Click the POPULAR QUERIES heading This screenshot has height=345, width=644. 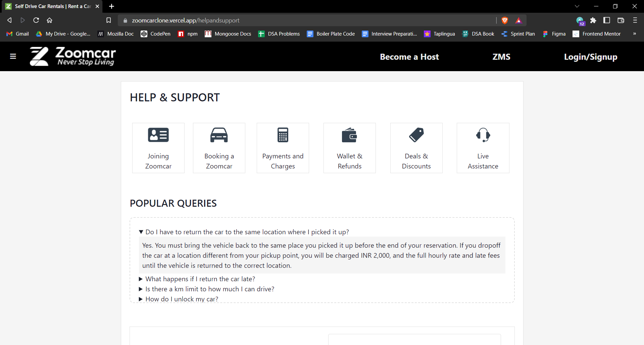click(173, 203)
